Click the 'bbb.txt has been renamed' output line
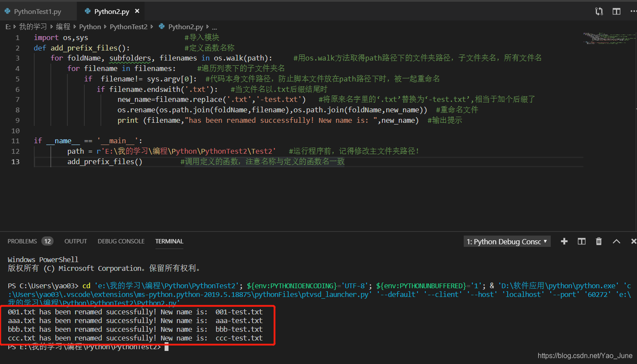 tap(135, 329)
